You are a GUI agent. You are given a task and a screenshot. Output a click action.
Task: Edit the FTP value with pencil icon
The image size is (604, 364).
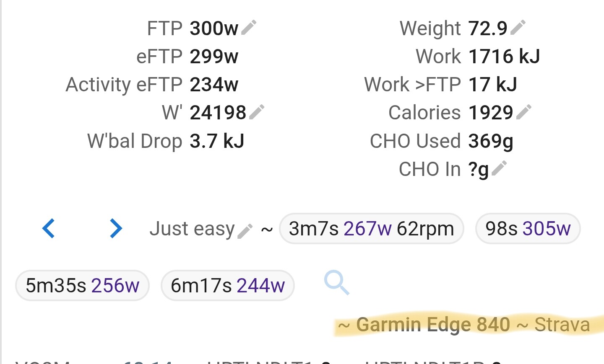pyautogui.click(x=249, y=28)
